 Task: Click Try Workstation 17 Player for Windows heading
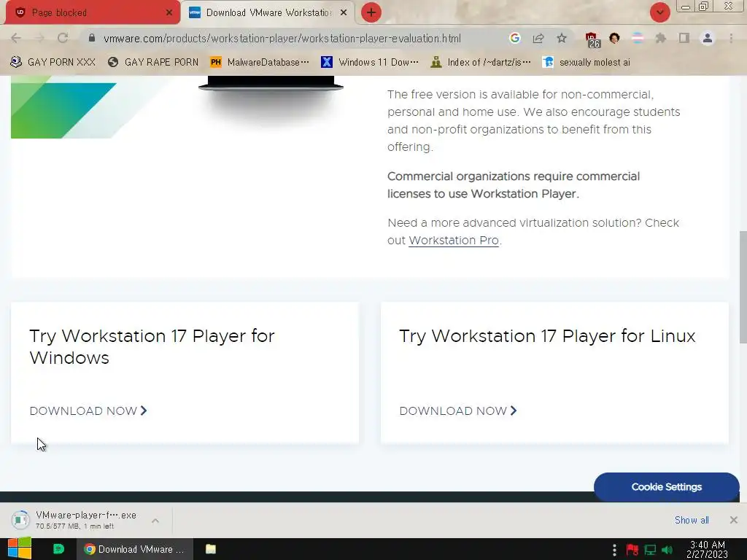coord(152,346)
